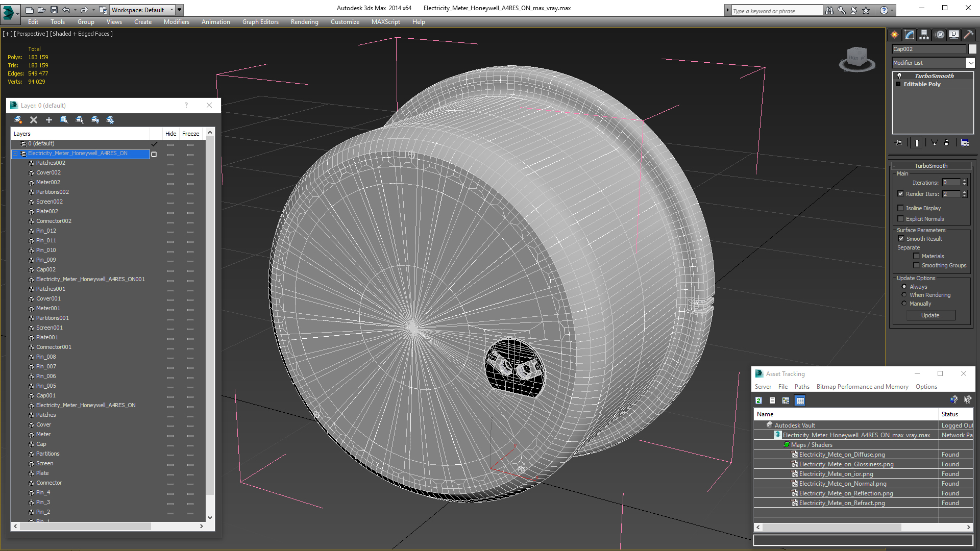Click Add Selected Objects to Layer plus icon
Screen dimensions: 980x551
click(49, 120)
